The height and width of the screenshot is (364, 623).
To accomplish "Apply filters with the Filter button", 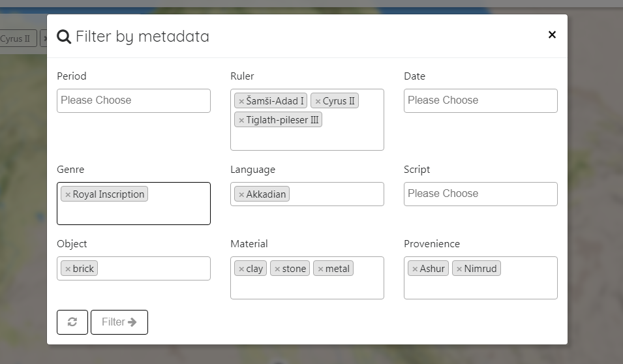I will point(119,322).
